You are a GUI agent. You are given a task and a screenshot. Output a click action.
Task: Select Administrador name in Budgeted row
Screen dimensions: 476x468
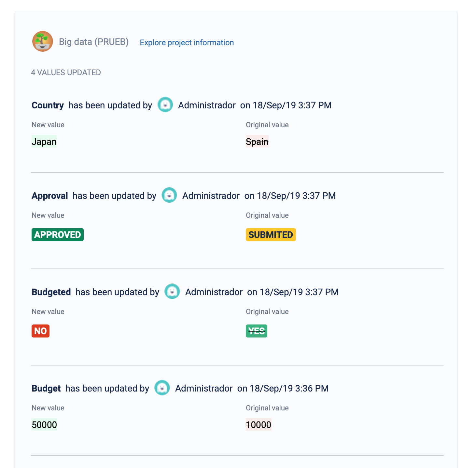(x=214, y=292)
